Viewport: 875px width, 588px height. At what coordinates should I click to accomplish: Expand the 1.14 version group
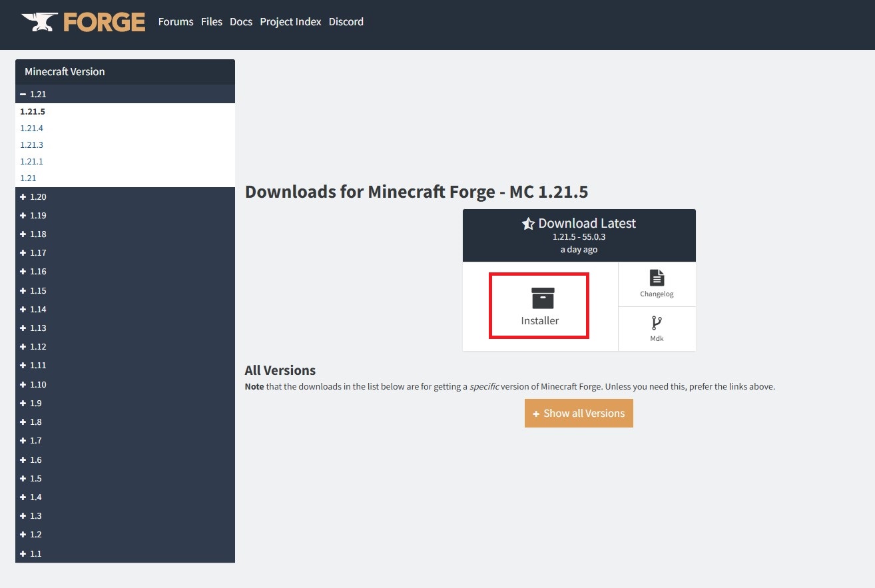pyautogui.click(x=125, y=309)
